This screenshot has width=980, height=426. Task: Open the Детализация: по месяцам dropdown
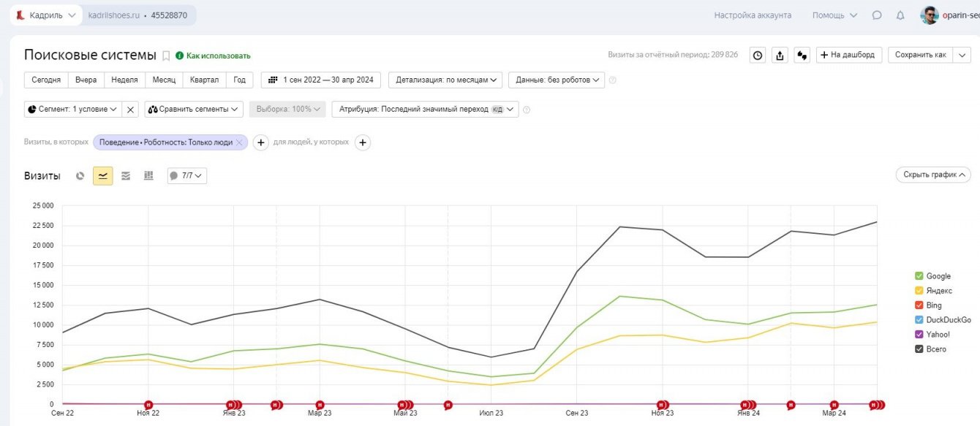click(445, 80)
